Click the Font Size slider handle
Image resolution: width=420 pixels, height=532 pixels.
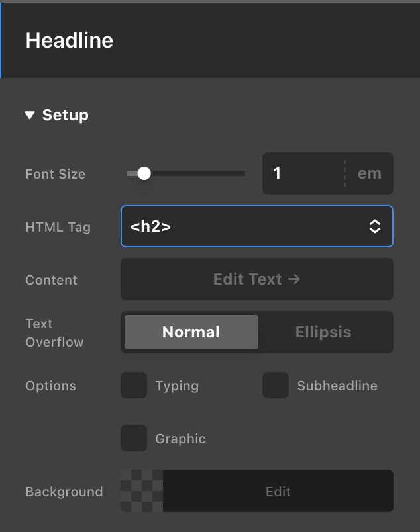click(144, 174)
